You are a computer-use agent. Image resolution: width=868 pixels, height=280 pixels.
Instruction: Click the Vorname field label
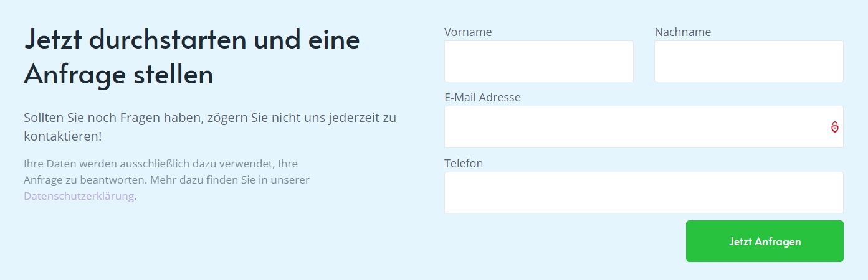coord(468,32)
